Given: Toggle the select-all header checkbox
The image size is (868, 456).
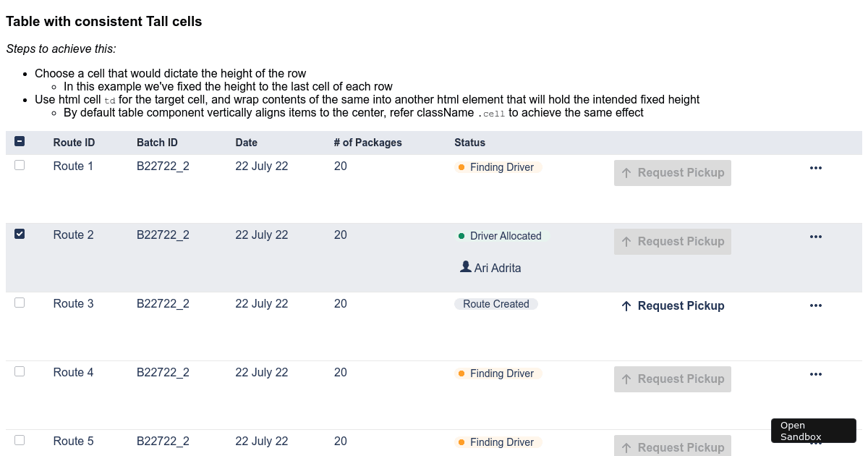Looking at the screenshot, I should coord(20,142).
